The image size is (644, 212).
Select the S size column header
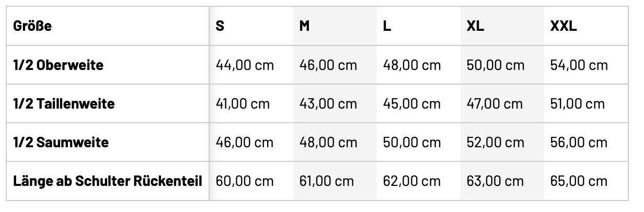pyautogui.click(x=220, y=27)
